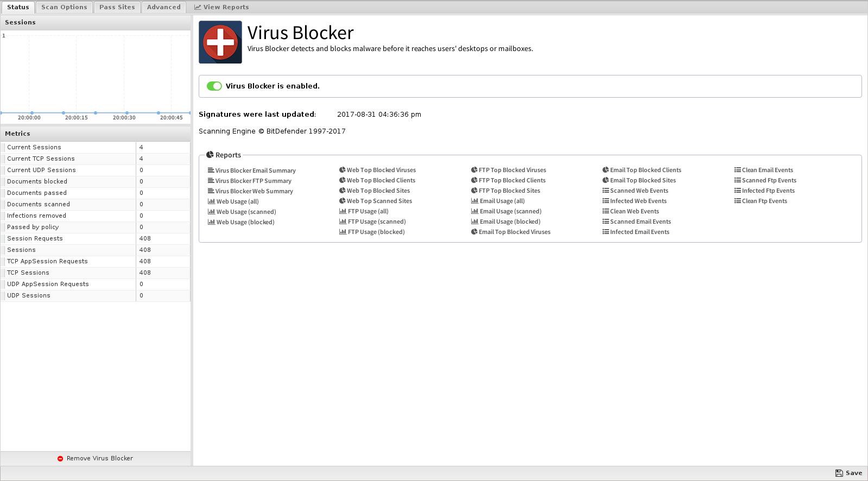Click list icon beside Infected Web Events
This screenshot has width=868, height=481.
606,201
